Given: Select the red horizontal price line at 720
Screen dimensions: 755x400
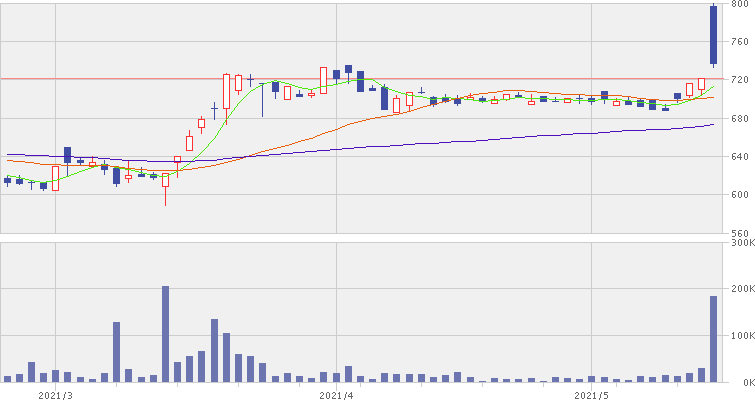Looking at the screenshot, I should [x=500, y=78].
